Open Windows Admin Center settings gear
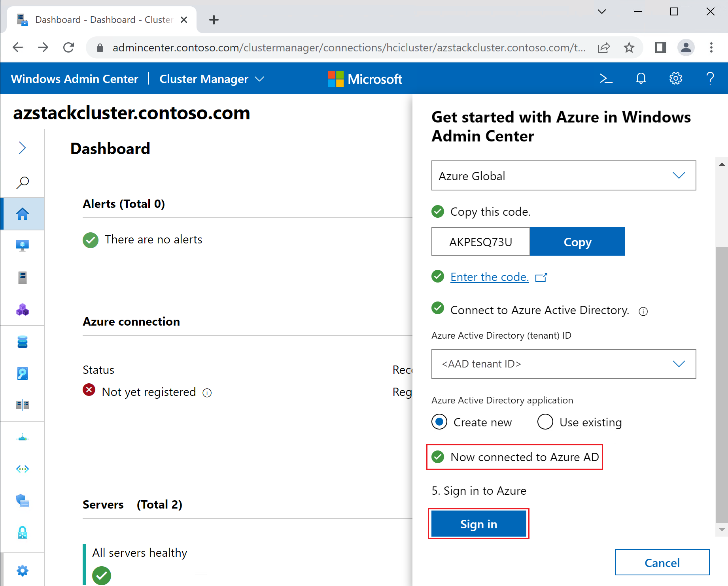Viewport: 728px width, 586px height. coord(676,79)
